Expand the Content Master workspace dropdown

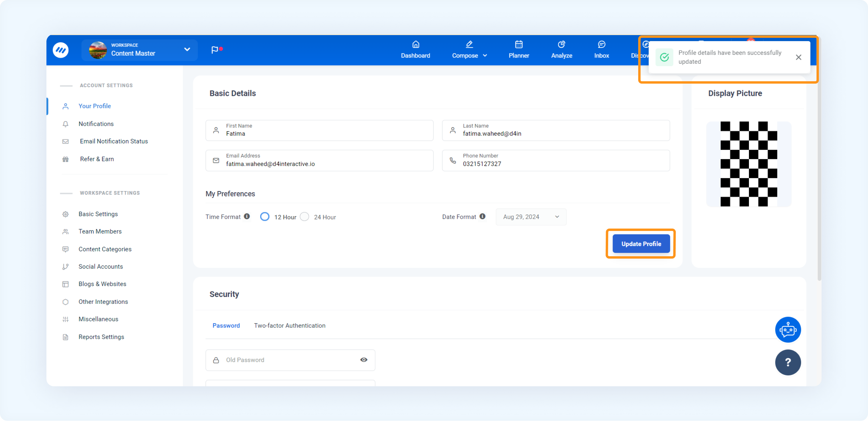pos(187,49)
